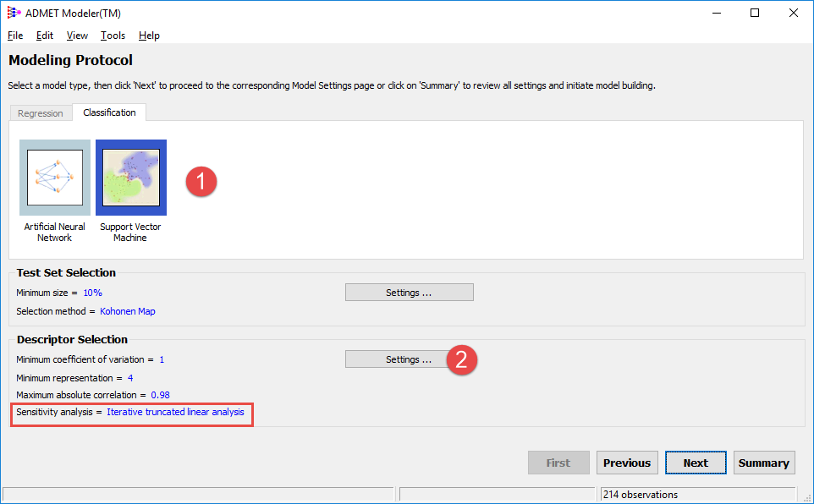Click the Kohonen Map selection method value
This screenshot has width=814, height=504.
pyautogui.click(x=128, y=311)
